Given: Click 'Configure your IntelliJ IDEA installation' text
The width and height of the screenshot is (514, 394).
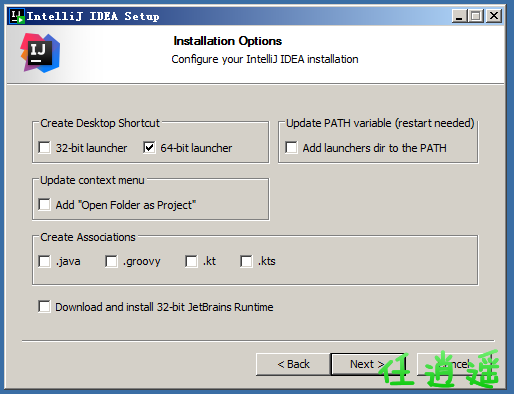Looking at the screenshot, I should pyautogui.click(x=265, y=59).
